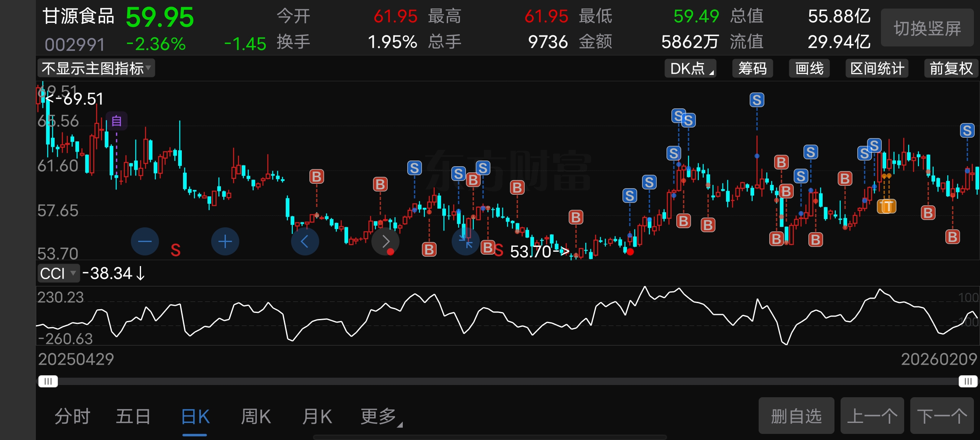Viewport: 980px width, 440px height.
Task: Switch to the 分时 tab
Action: (72, 417)
